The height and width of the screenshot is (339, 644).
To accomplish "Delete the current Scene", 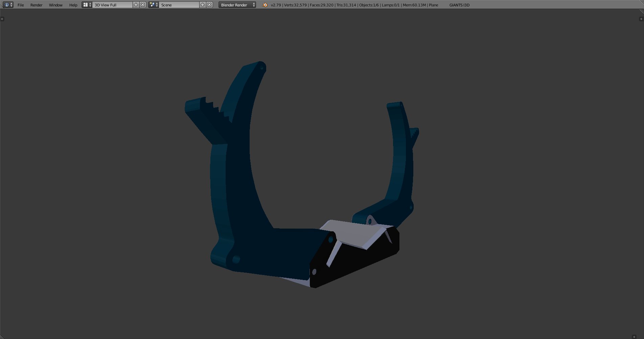I will pos(209,5).
